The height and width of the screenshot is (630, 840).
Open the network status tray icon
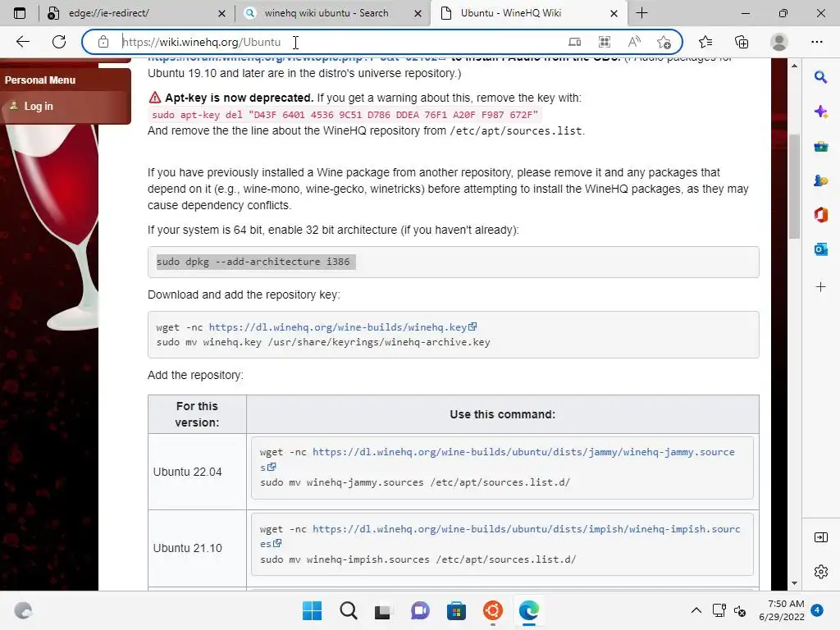(x=719, y=610)
